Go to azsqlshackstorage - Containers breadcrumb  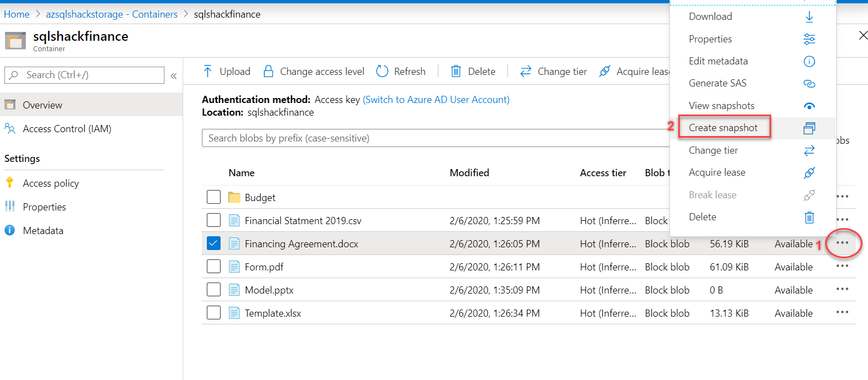(112, 14)
